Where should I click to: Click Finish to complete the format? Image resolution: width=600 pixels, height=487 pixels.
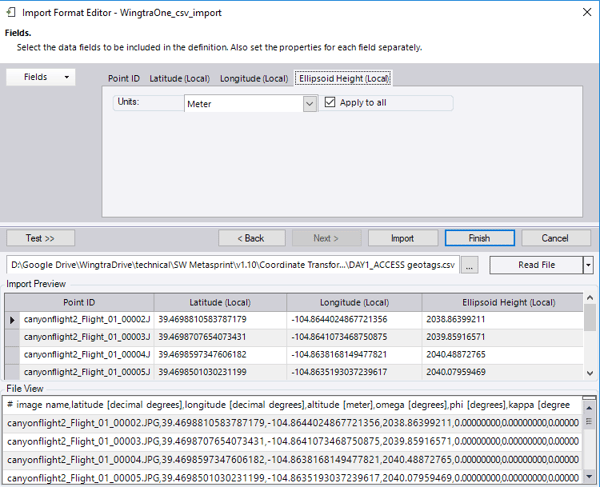pyautogui.click(x=478, y=238)
